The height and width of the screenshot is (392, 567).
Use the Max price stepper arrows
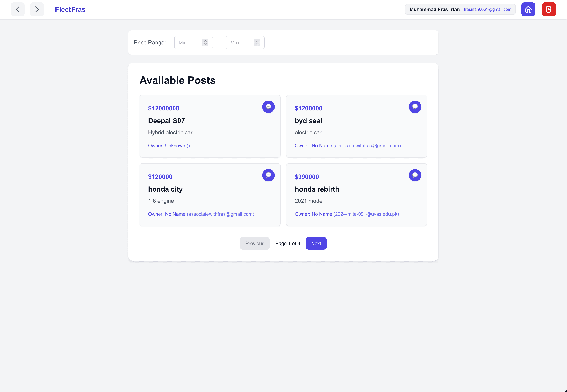point(257,43)
